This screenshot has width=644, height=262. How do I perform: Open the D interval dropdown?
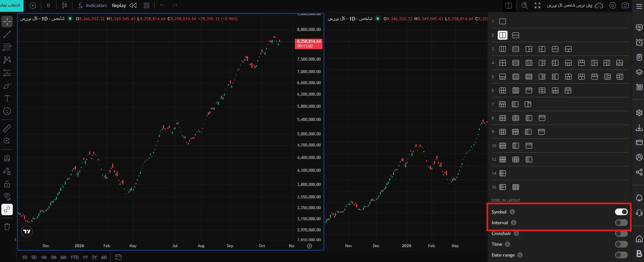[49, 5]
